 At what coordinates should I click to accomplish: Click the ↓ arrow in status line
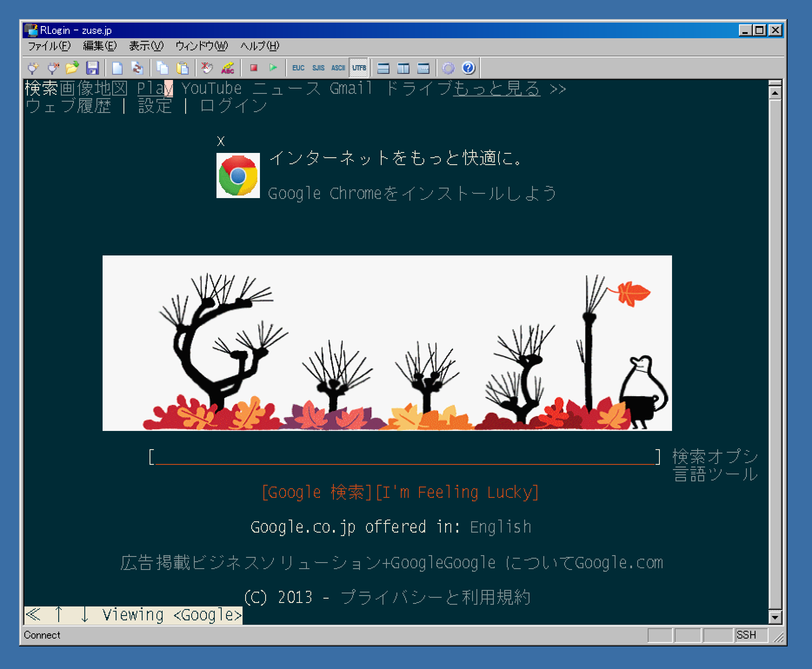point(85,615)
